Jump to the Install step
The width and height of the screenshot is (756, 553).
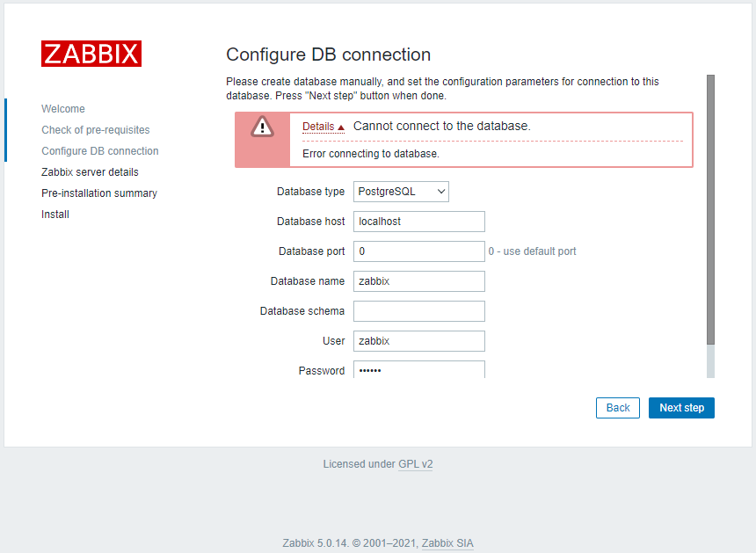[x=55, y=214]
